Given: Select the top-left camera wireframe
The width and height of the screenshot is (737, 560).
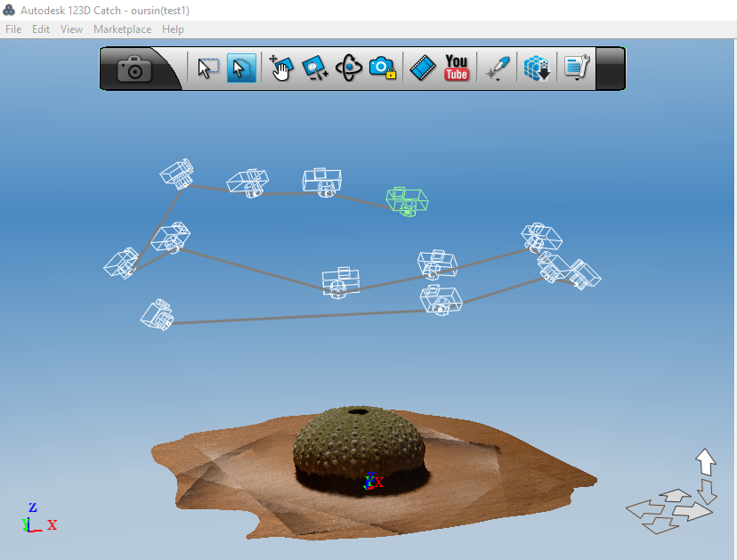Looking at the screenshot, I should [x=177, y=174].
